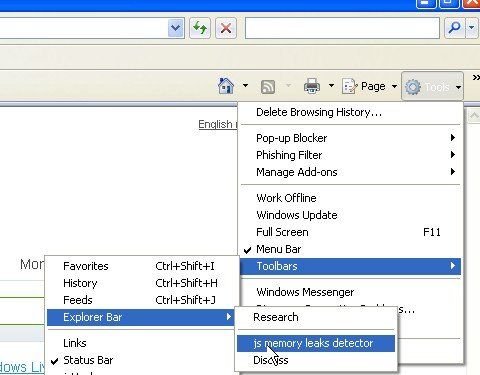Choose Delete Browsing History menu item
This screenshot has height=375, width=480.
[350, 112]
